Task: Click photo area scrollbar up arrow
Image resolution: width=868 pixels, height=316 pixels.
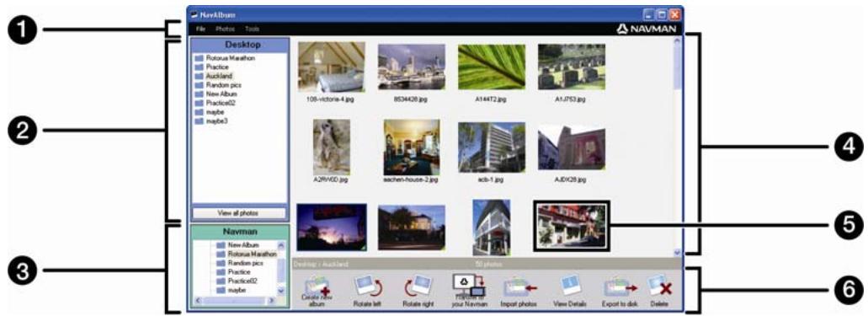Action: 677,41
